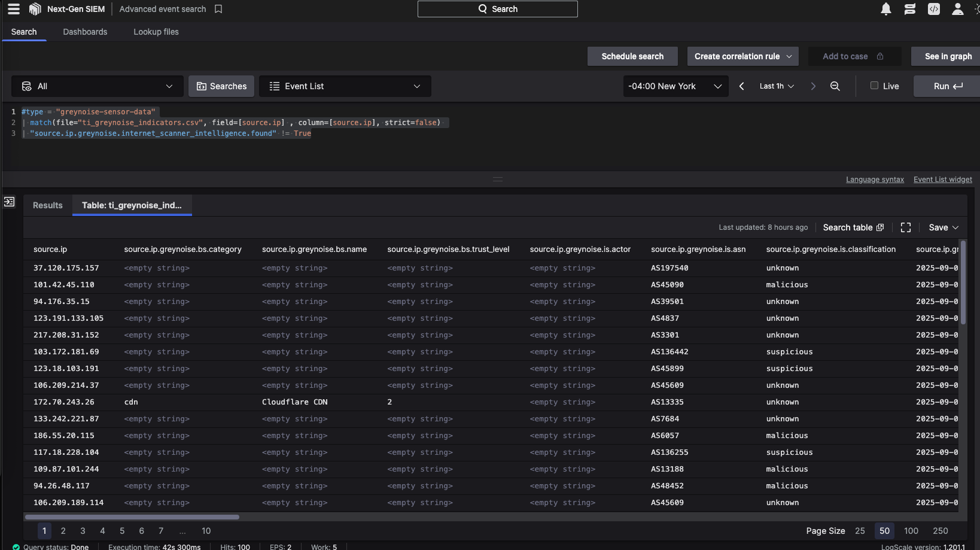Image resolution: width=980 pixels, height=550 pixels.
Task: Expand the Event List widget dropdown
Action: click(345, 86)
